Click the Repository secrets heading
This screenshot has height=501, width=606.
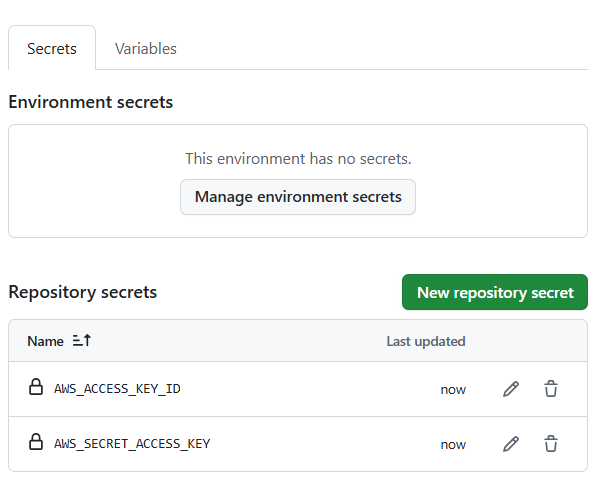[x=83, y=292]
